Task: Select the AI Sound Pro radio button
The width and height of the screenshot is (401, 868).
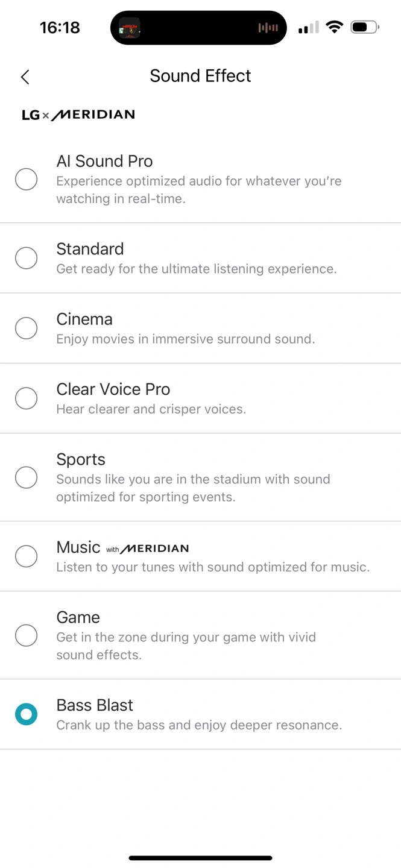Action: click(26, 179)
